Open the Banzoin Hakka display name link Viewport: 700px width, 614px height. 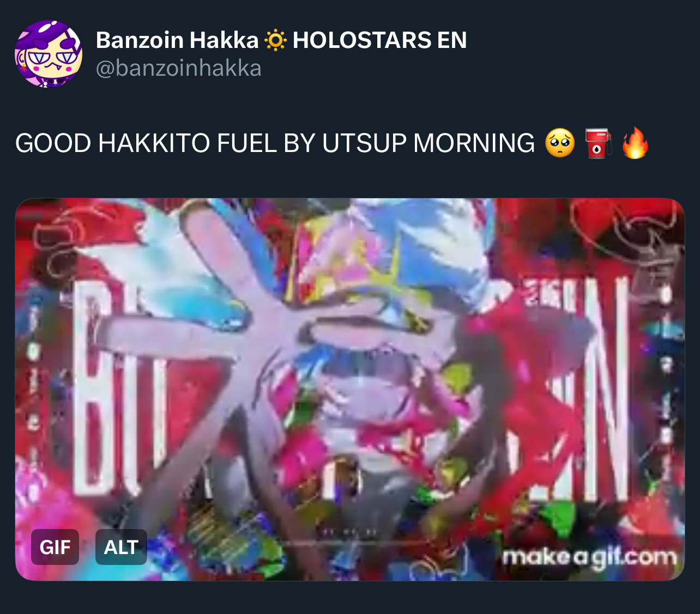click(x=177, y=40)
